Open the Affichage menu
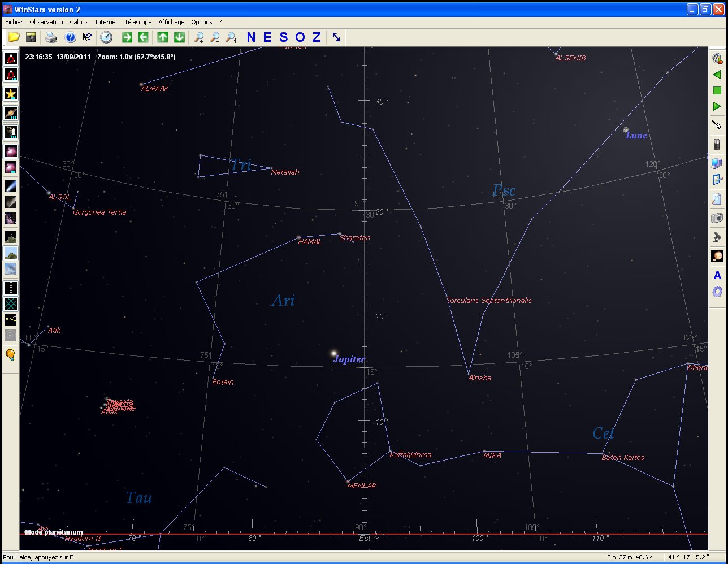The image size is (728, 564). coord(171,22)
